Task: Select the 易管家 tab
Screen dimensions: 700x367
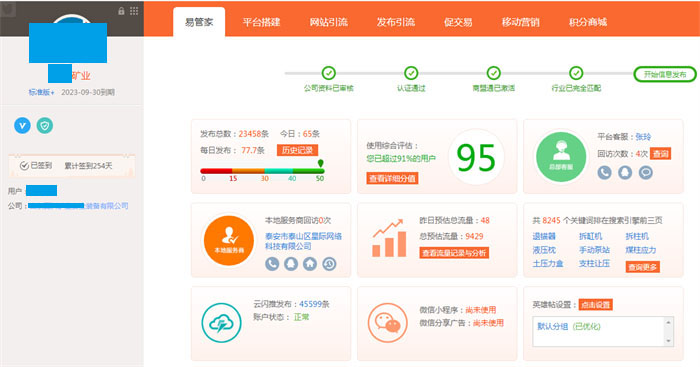Action: [199, 22]
